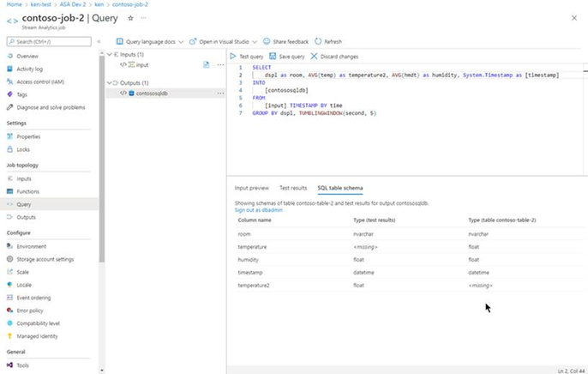Run Test query

(x=247, y=57)
